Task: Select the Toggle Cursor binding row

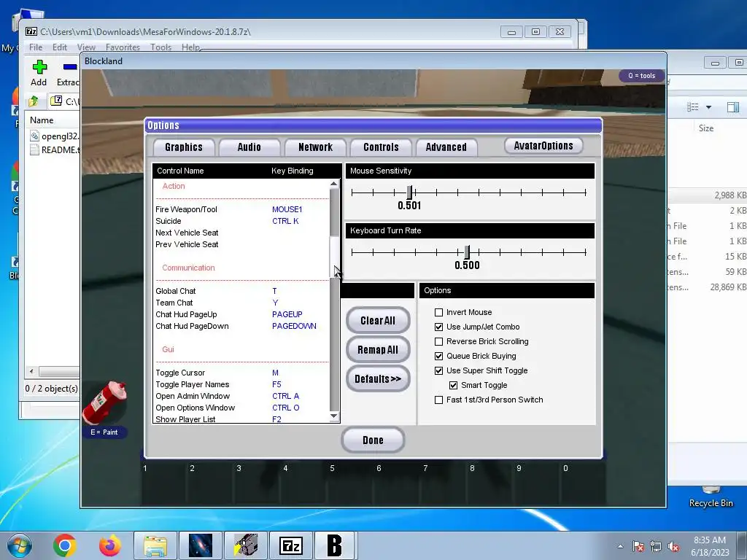Action: (x=241, y=373)
